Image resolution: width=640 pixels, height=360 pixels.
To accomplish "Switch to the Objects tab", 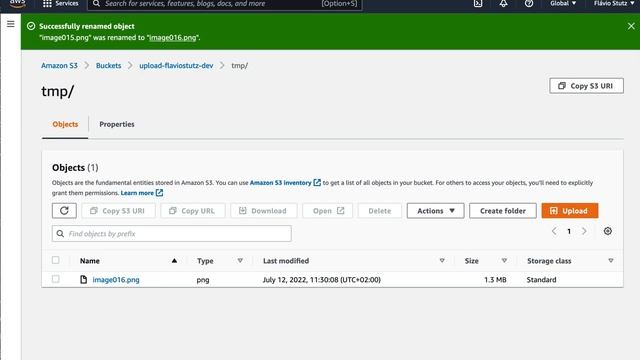I will point(65,124).
